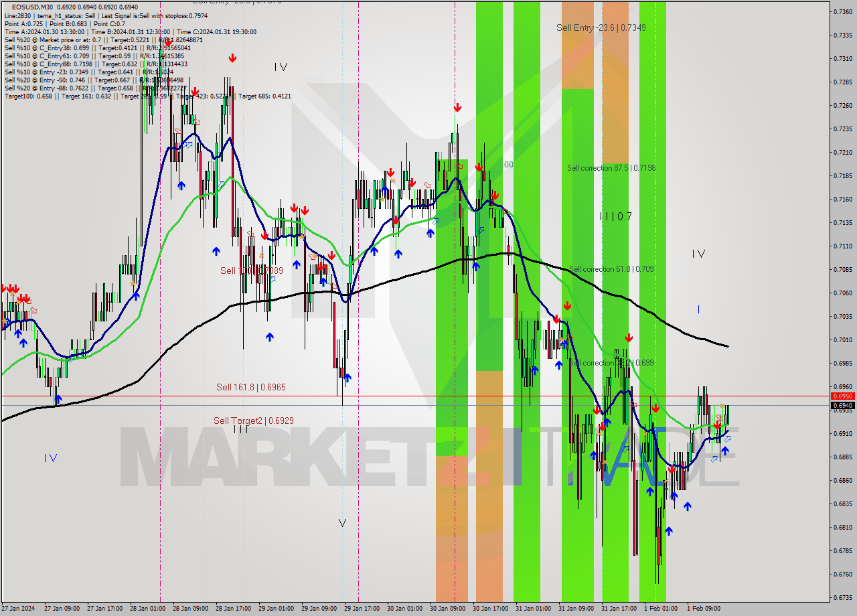Select 'Sell correction 61.8 | 0.709' label
This screenshot has height=616, width=857.
tap(611, 269)
